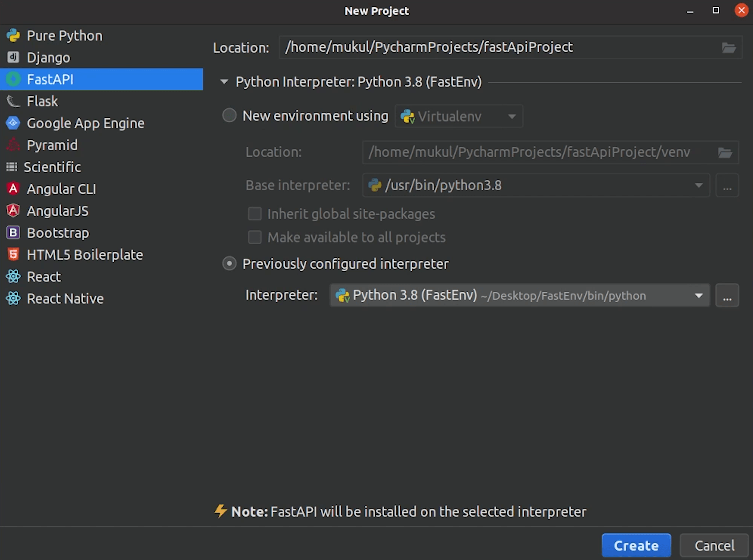Enable Inherit global site-packages
753x560 pixels.
pos(255,213)
